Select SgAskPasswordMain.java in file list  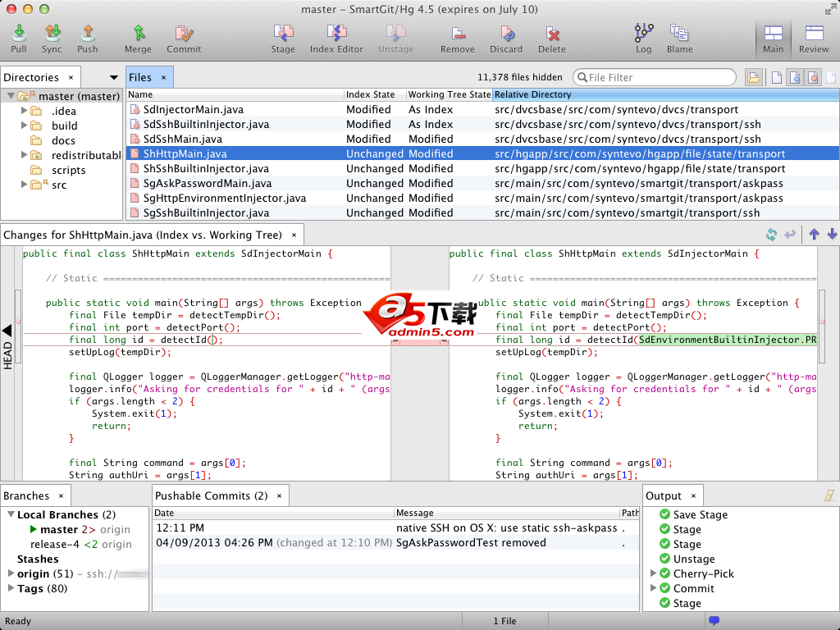(x=207, y=183)
